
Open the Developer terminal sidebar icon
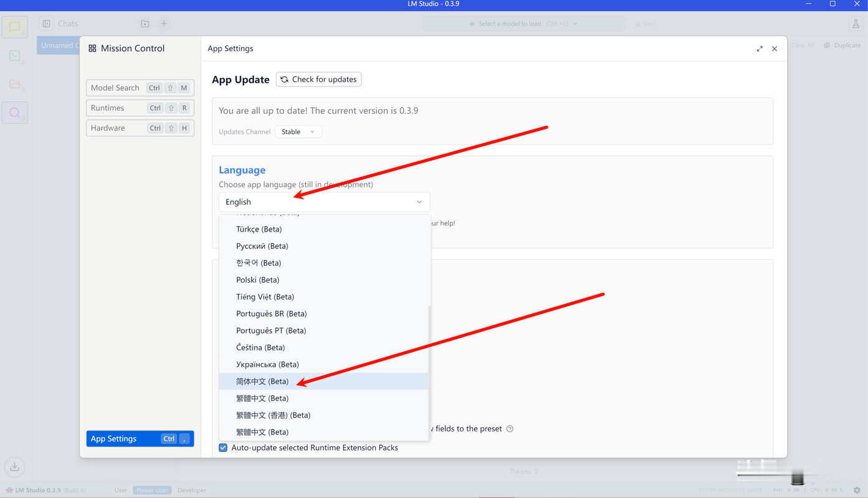pos(14,56)
